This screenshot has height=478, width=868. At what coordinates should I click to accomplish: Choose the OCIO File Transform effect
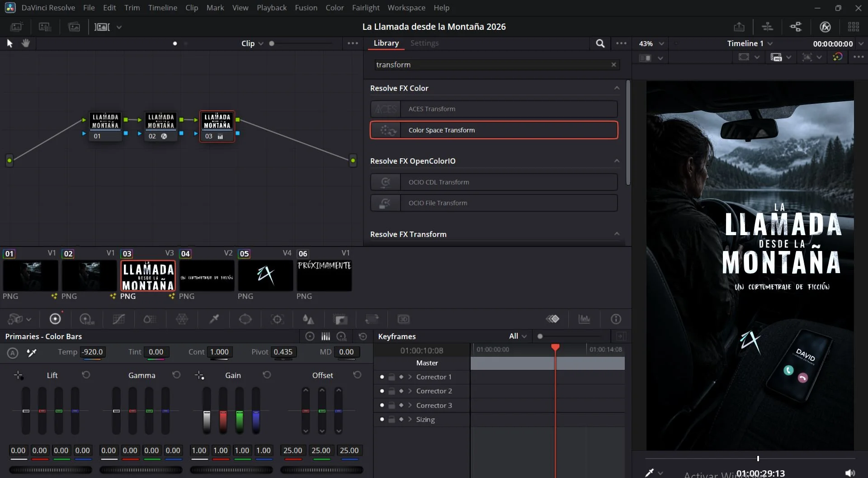click(x=494, y=203)
